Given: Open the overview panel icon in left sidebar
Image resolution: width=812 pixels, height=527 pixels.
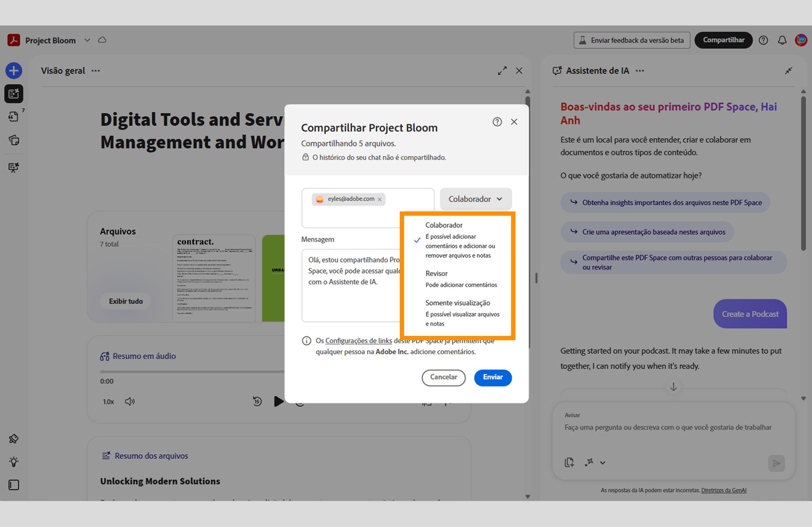Looking at the screenshot, I should point(14,93).
